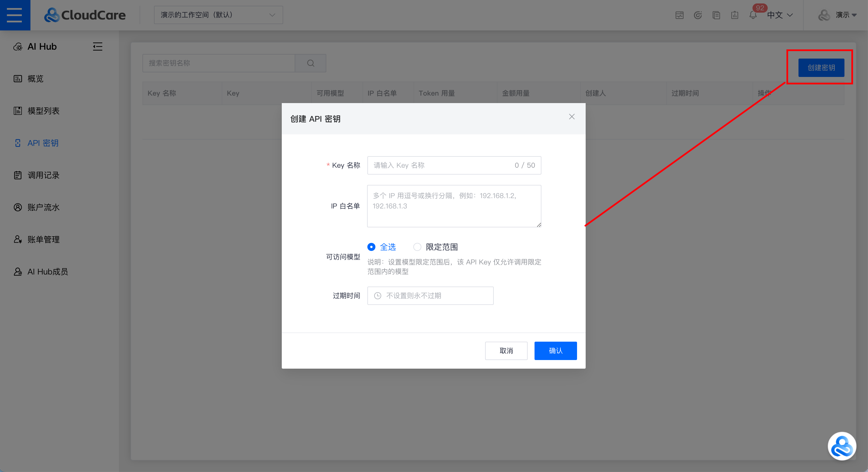The height and width of the screenshot is (472, 868).
Task: Select the 限定范围 radio option
Action: pos(436,247)
